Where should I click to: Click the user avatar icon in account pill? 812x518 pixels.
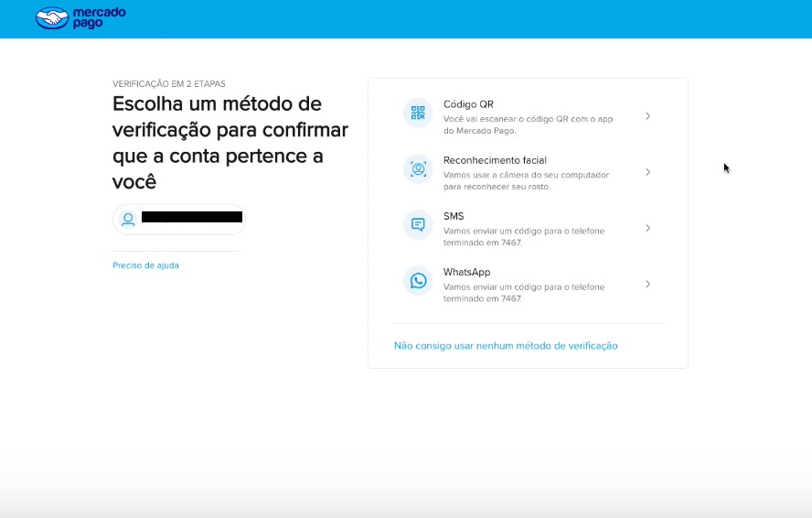(x=128, y=219)
